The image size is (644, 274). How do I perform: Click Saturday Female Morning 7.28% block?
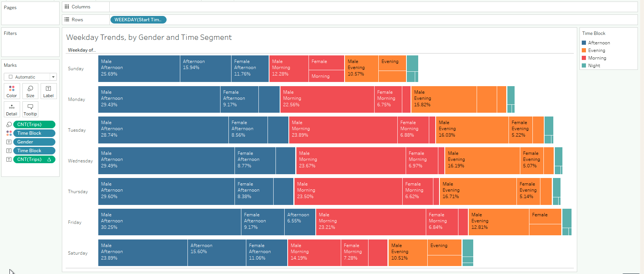point(354,253)
